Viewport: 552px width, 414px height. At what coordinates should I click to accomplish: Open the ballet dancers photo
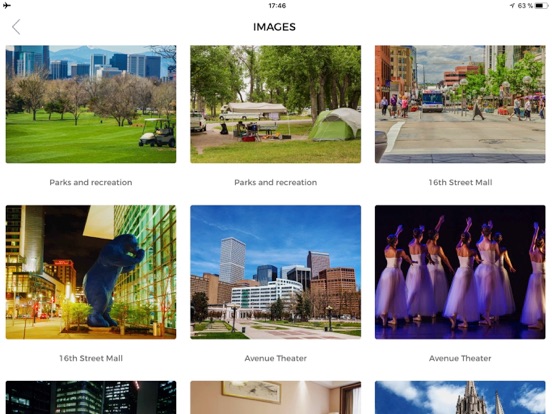tap(460, 272)
